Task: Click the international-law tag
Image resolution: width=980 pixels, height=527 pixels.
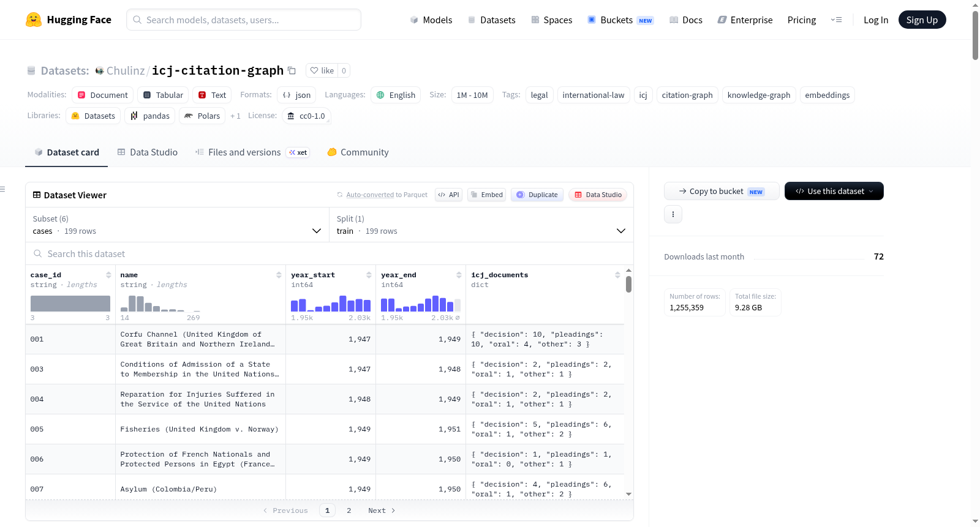Action: tap(594, 95)
